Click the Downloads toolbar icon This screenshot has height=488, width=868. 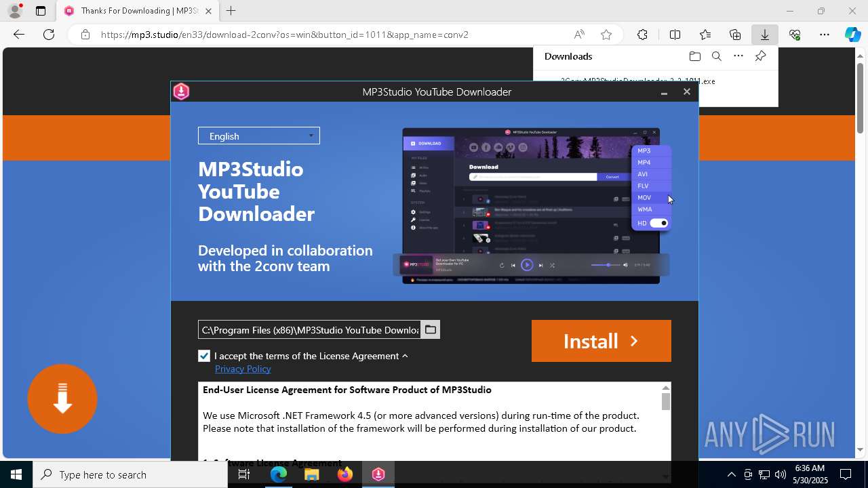[764, 35]
